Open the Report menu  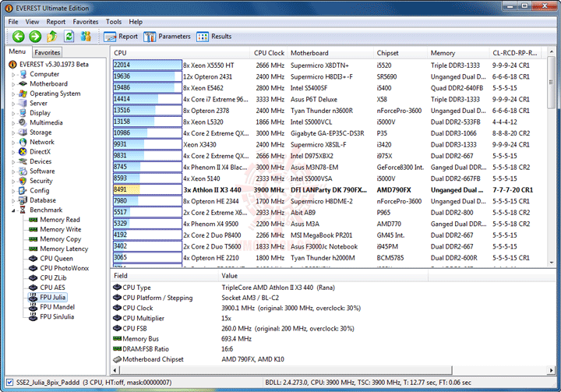click(x=56, y=22)
